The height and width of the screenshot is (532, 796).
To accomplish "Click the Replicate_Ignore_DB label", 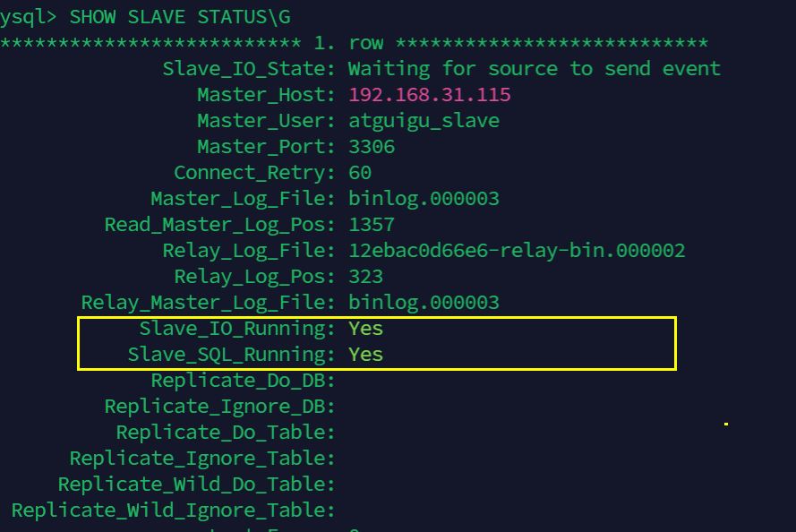I will click(219, 406).
